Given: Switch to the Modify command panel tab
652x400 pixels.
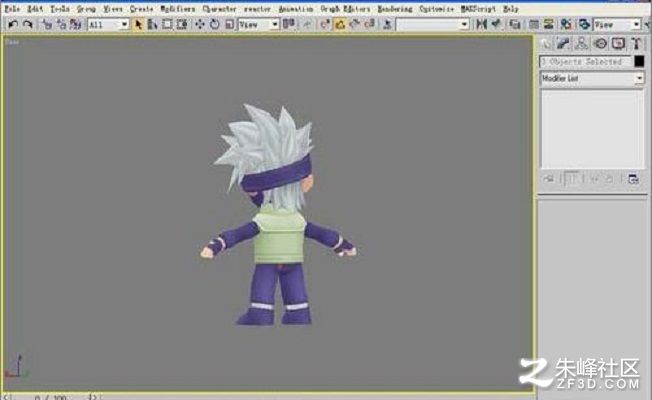Looking at the screenshot, I should tap(563, 43).
